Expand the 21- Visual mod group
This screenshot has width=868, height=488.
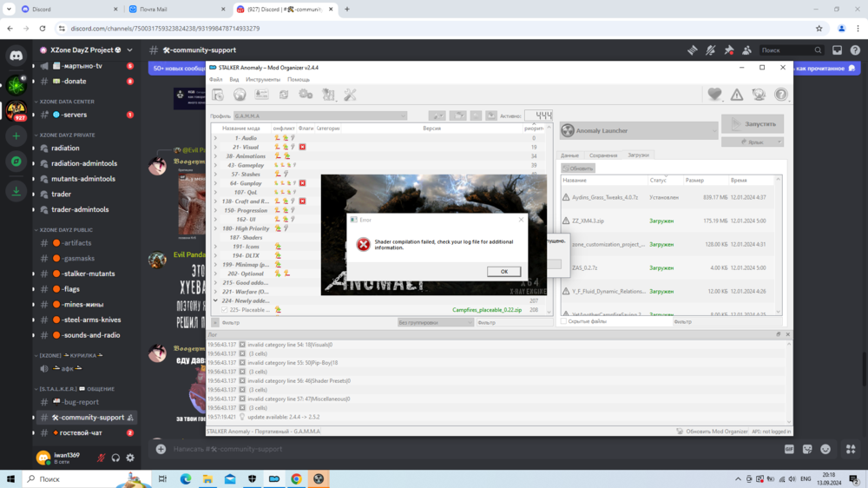pyautogui.click(x=216, y=148)
